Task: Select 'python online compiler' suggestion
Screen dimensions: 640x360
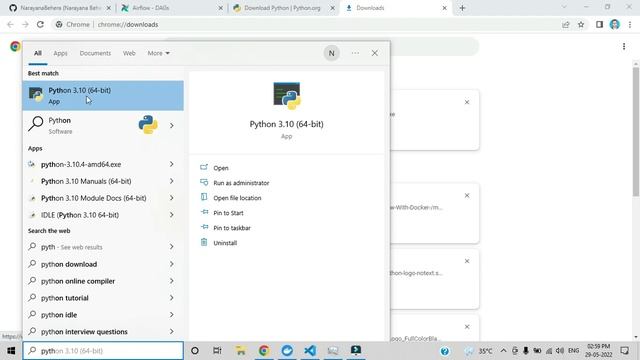Action: [95, 281]
